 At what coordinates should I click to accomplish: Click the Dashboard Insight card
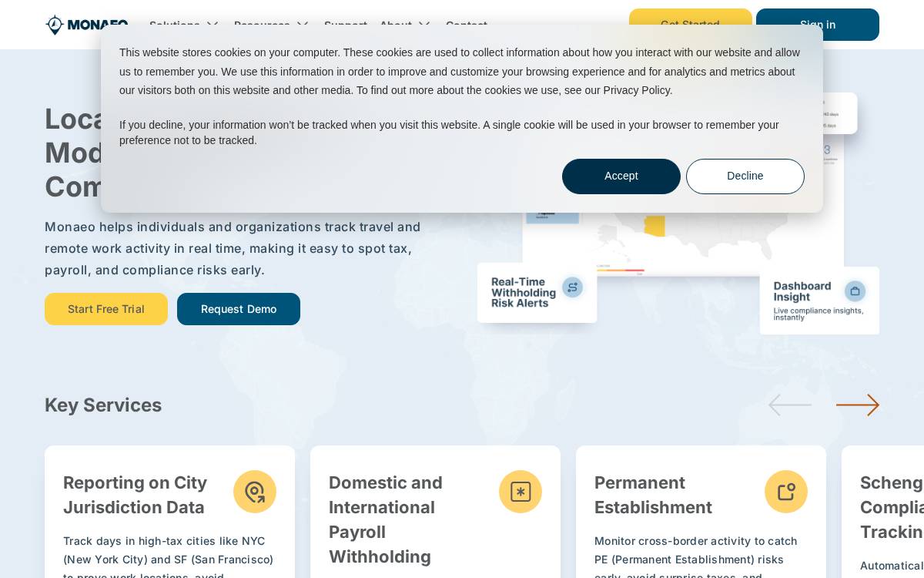click(819, 301)
